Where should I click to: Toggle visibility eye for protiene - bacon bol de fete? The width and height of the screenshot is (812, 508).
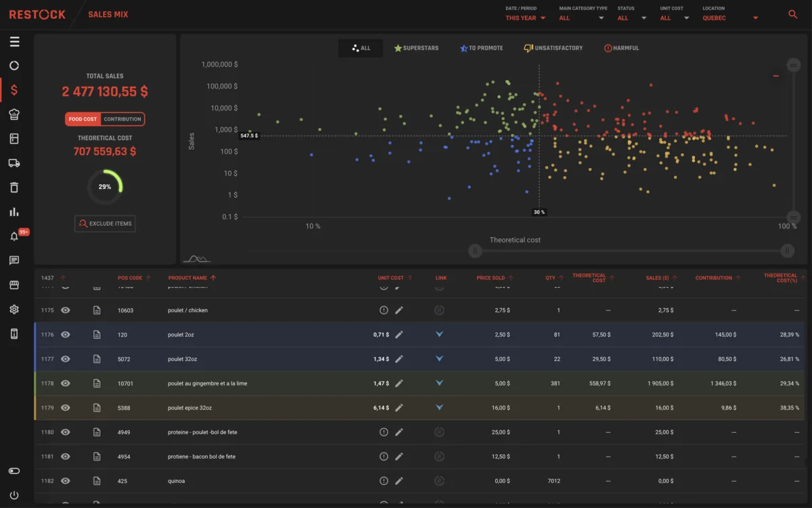66,457
